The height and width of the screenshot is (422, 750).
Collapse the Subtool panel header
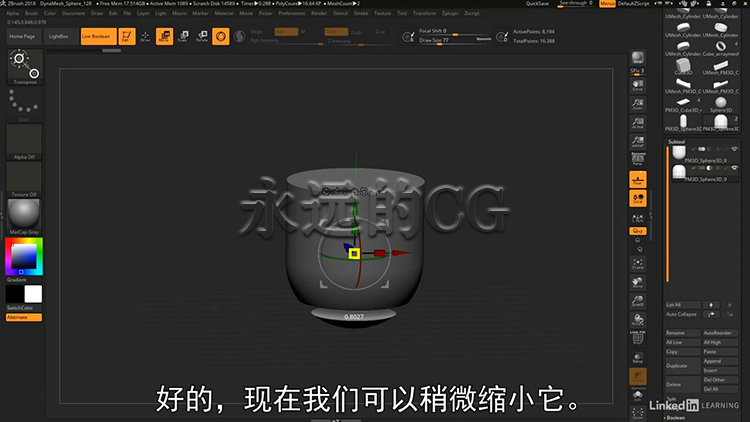[x=676, y=142]
